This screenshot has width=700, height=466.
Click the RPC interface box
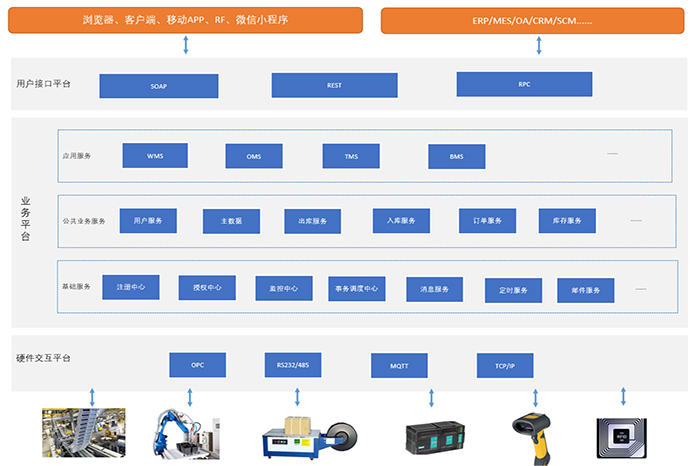pyautogui.click(x=523, y=84)
